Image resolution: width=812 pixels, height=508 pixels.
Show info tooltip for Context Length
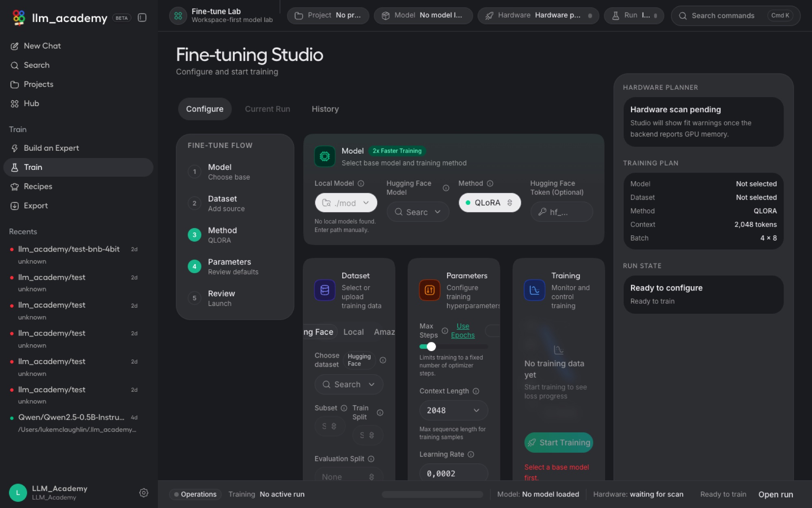(x=476, y=391)
